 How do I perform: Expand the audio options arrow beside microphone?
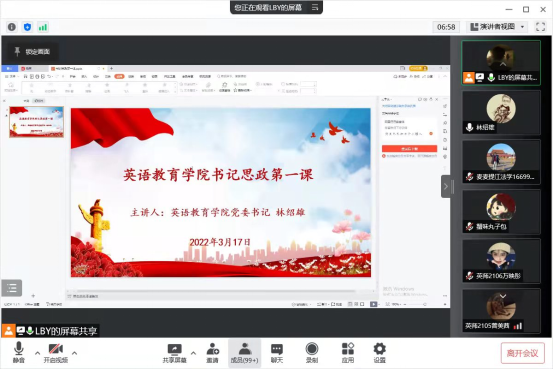coord(37,353)
